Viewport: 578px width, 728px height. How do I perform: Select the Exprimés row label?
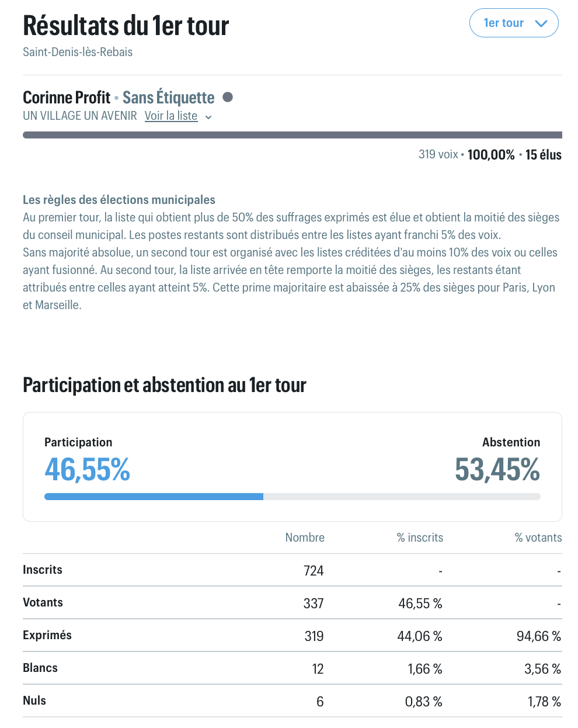point(47,635)
